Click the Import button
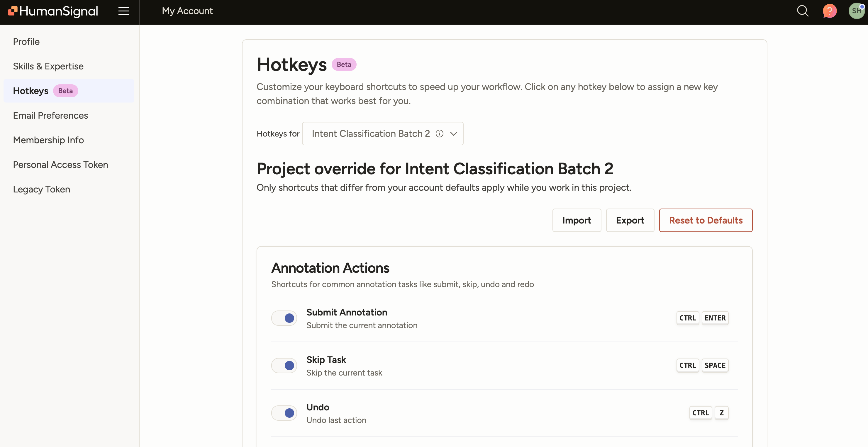 coord(577,220)
